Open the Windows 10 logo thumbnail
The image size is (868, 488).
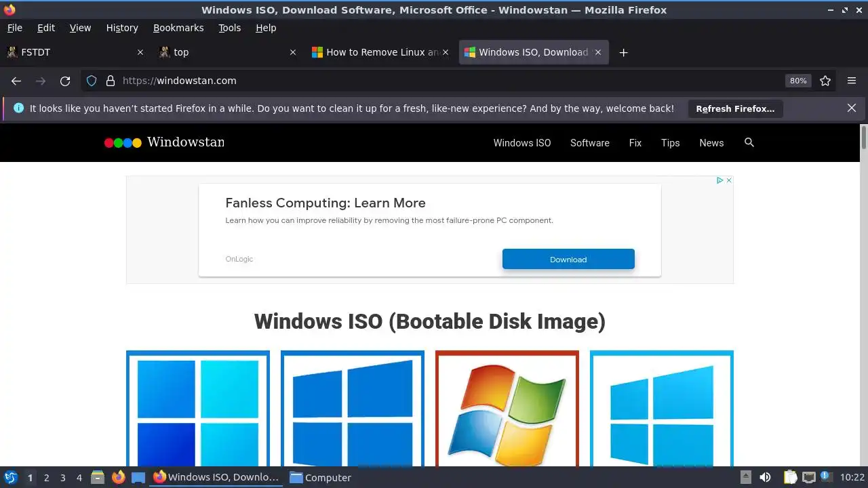pos(353,409)
